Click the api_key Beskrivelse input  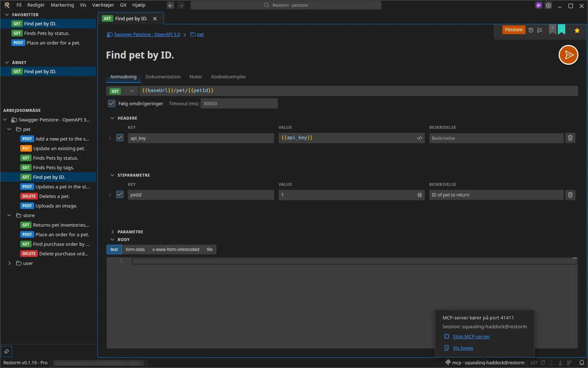point(496,138)
